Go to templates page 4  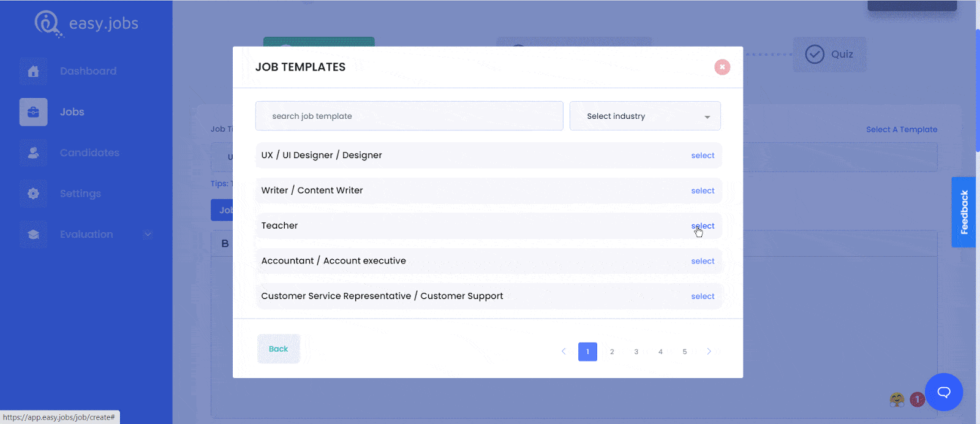click(x=660, y=352)
